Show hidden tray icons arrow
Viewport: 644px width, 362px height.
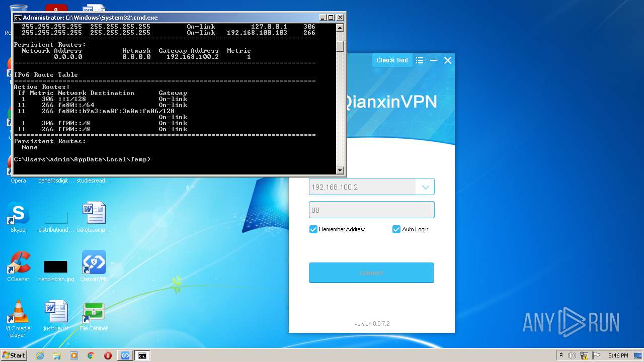coord(561,355)
